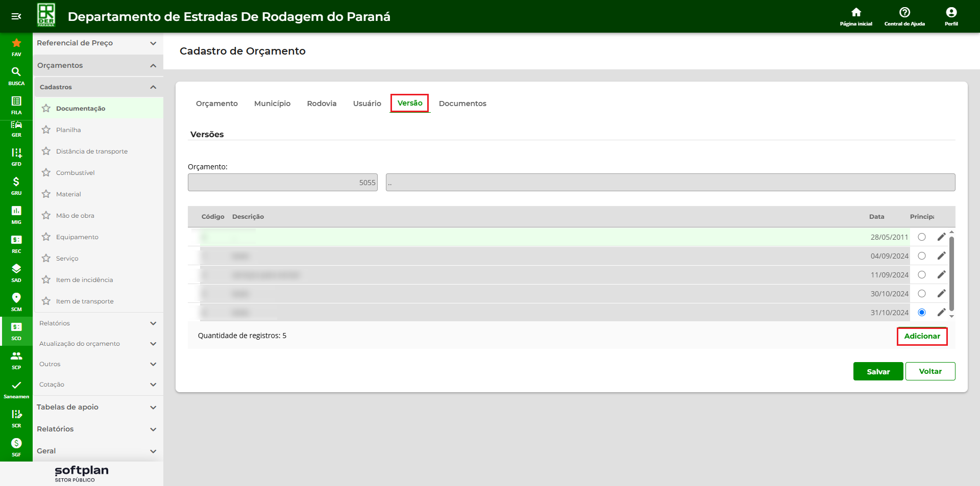Click the green Salvar button
Viewport: 980px width, 486px height.
coord(878,372)
